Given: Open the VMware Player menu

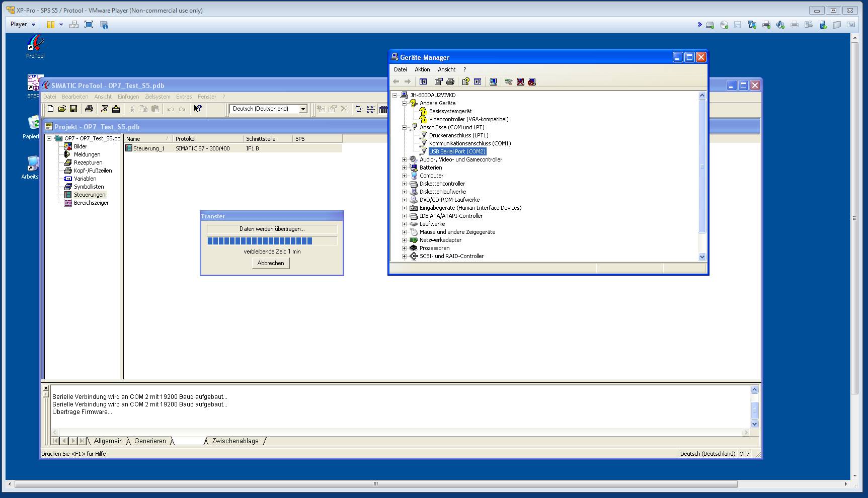Looking at the screenshot, I should coord(23,24).
